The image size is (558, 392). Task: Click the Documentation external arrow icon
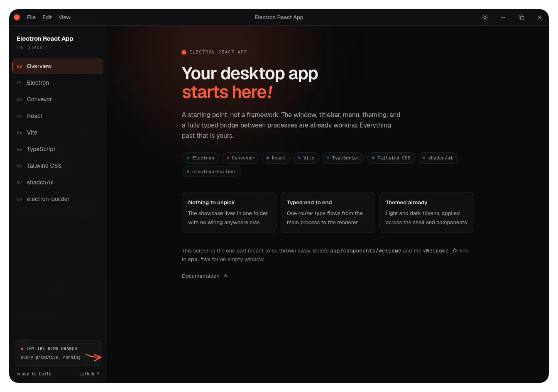click(225, 276)
